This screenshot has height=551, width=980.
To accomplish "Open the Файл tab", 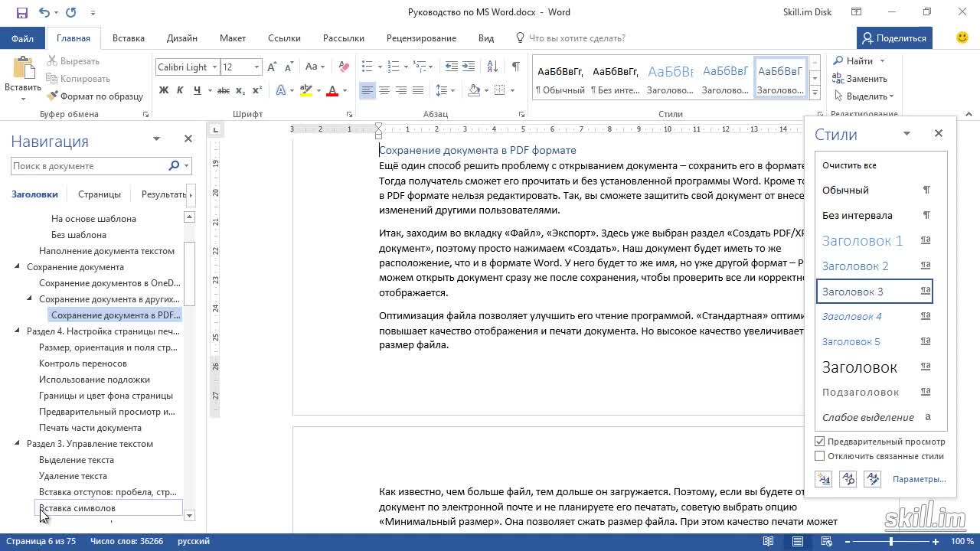I will tap(22, 38).
